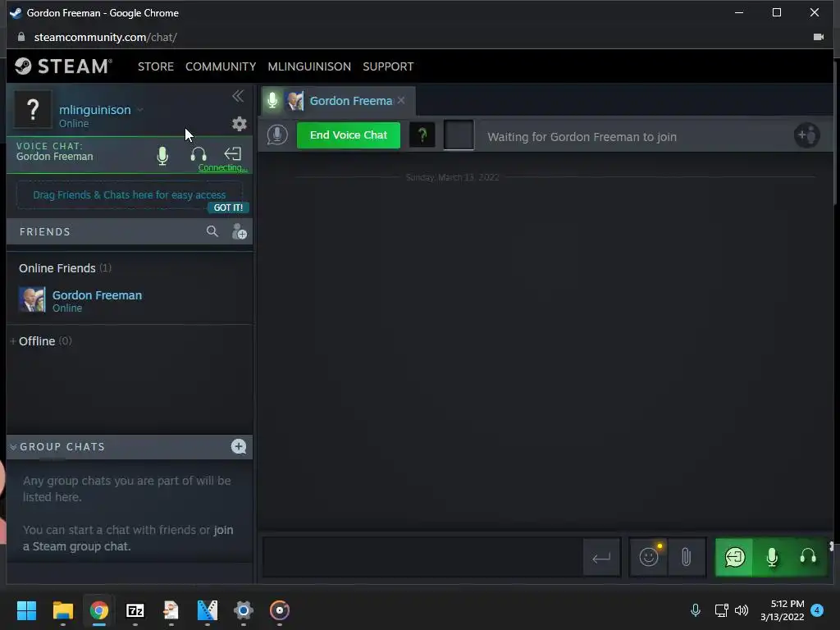
Task: Dismiss hint with GOT IT! button
Action: (x=228, y=208)
